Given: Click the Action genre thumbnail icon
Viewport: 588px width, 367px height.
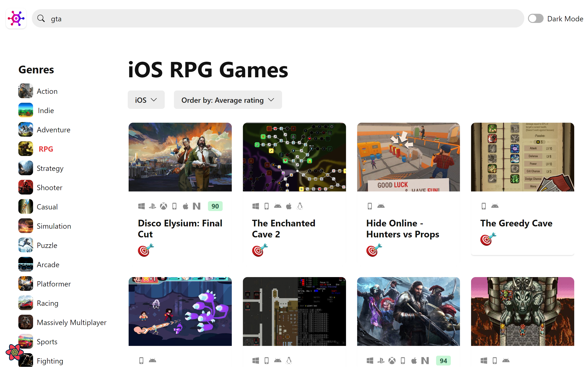Looking at the screenshot, I should pyautogui.click(x=25, y=91).
